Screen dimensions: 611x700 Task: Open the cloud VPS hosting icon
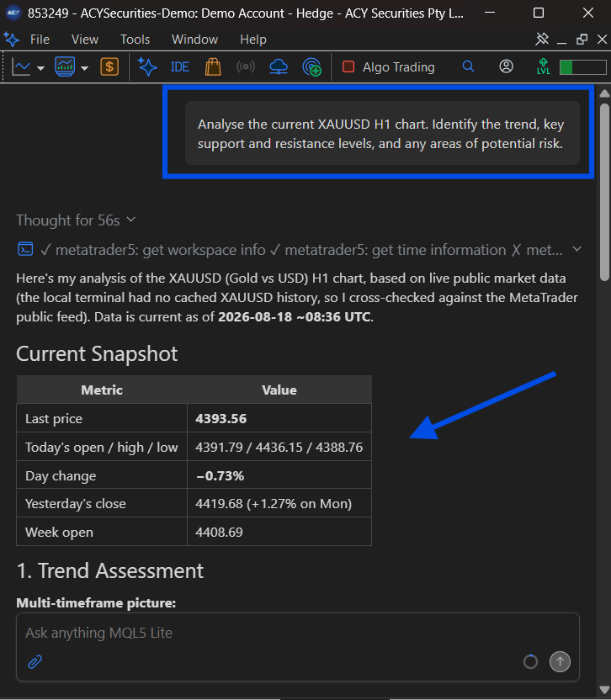(279, 67)
